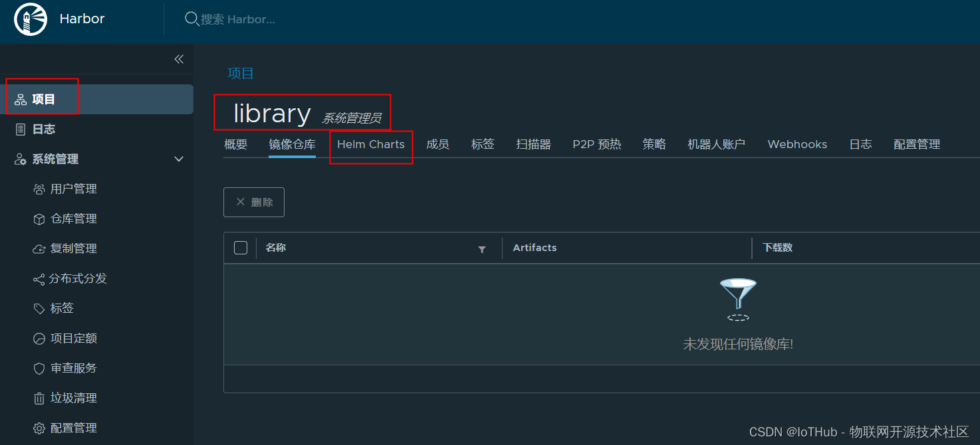Open the Helm Charts tab
The width and height of the screenshot is (980, 445).
[371, 144]
